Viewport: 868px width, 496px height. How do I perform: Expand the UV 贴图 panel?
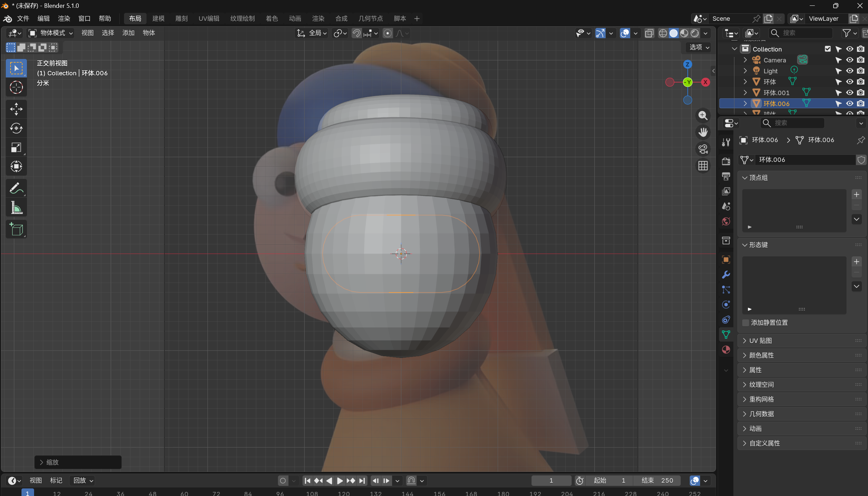point(760,341)
